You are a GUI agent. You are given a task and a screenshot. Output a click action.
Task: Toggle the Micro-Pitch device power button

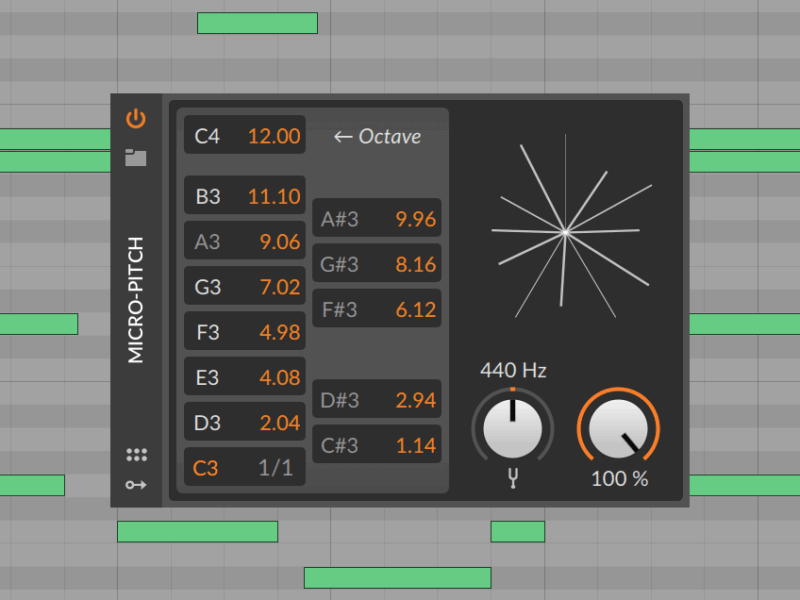[136, 120]
